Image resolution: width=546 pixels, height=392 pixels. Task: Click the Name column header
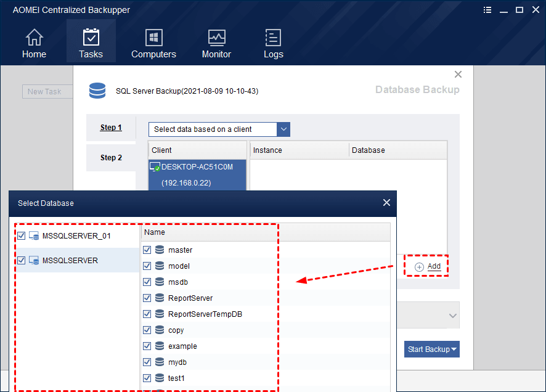pos(266,232)
